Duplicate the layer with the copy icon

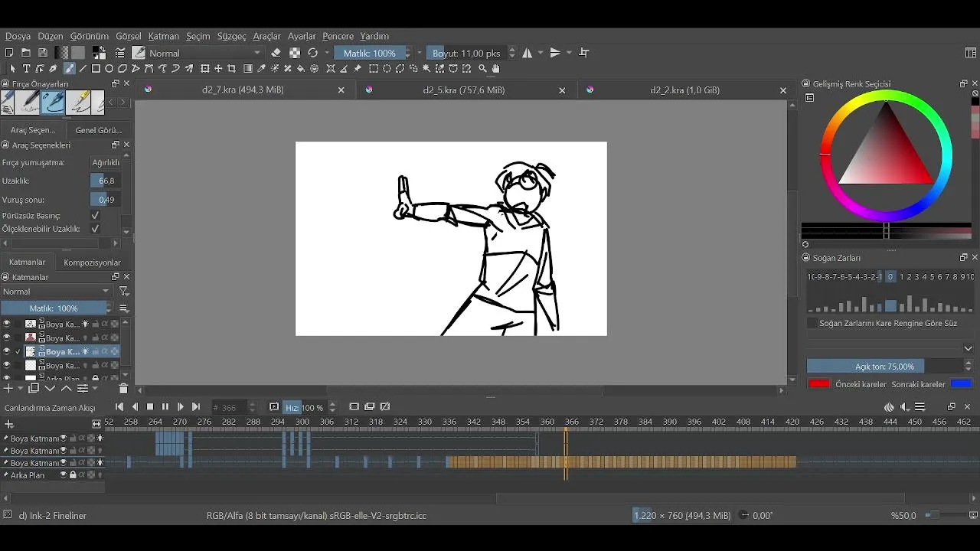34,389
